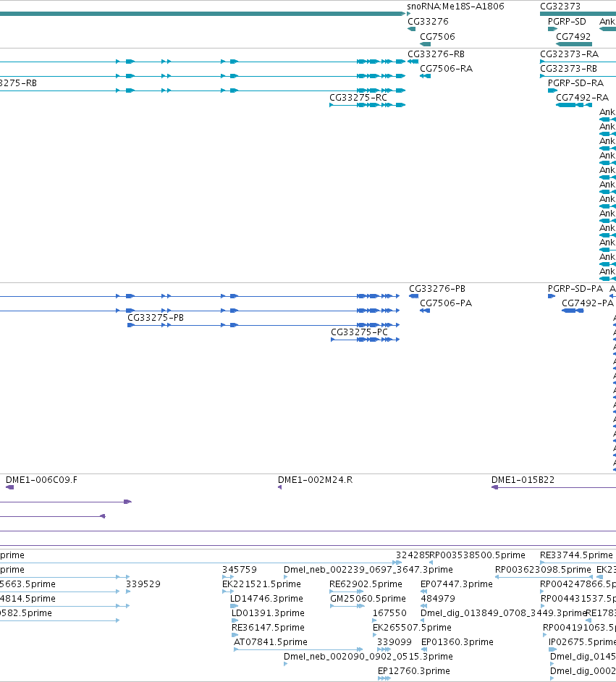616x682 pixels.
Task: Select the purple DME1-006C09.F feature glyph
Action: pos(9,487)
